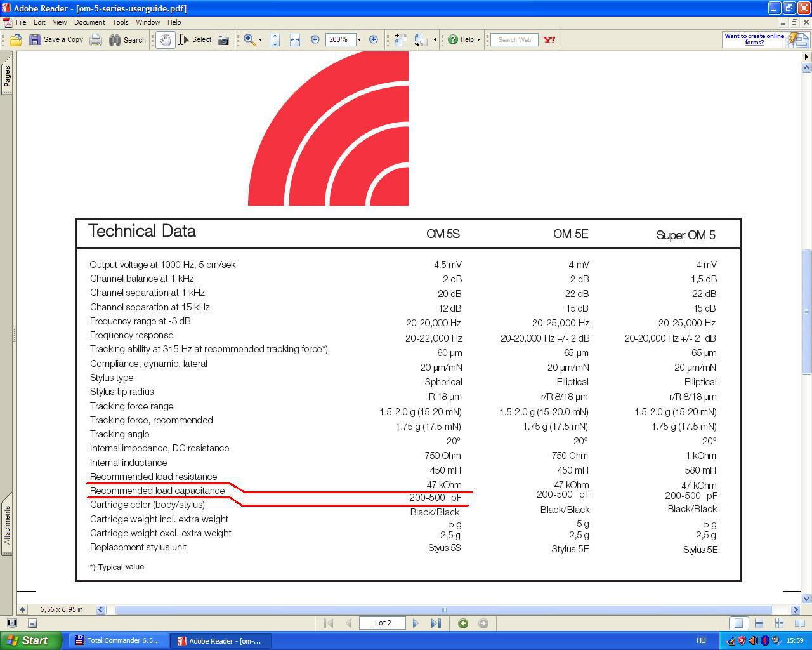Toggle the navigation pane button in status bar
The image size is (812, 650).
pos(11,623)
